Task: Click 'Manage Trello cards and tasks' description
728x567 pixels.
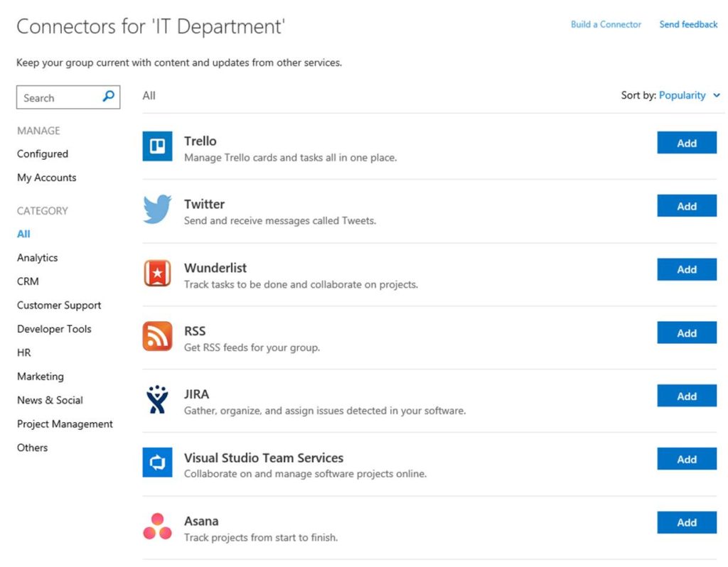Action: [291, 158]
